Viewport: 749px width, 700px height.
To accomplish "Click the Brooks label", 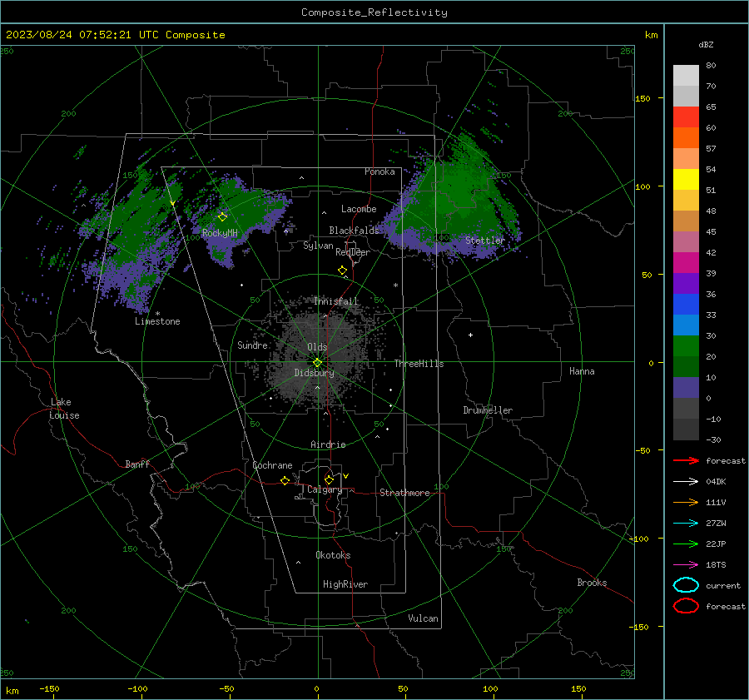I will click(x=592, y=583).
